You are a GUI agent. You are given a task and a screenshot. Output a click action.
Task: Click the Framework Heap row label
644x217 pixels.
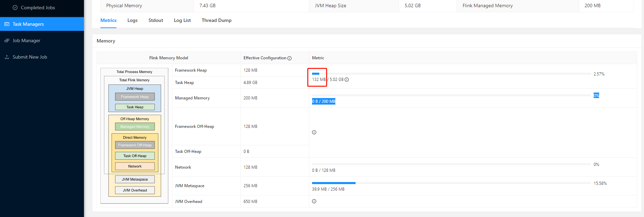click(191, 70)
